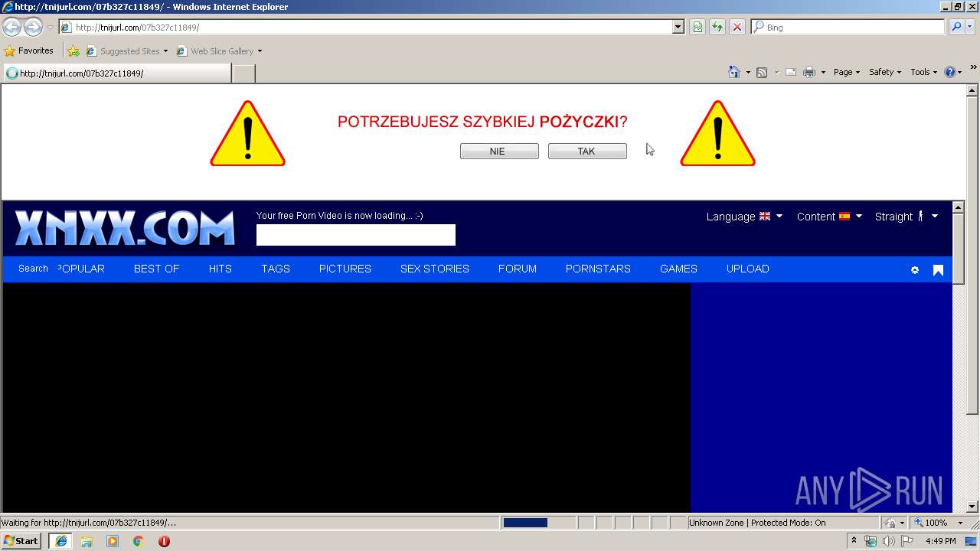
Task: Open the FORUM nav item
Action: point(518,269)
